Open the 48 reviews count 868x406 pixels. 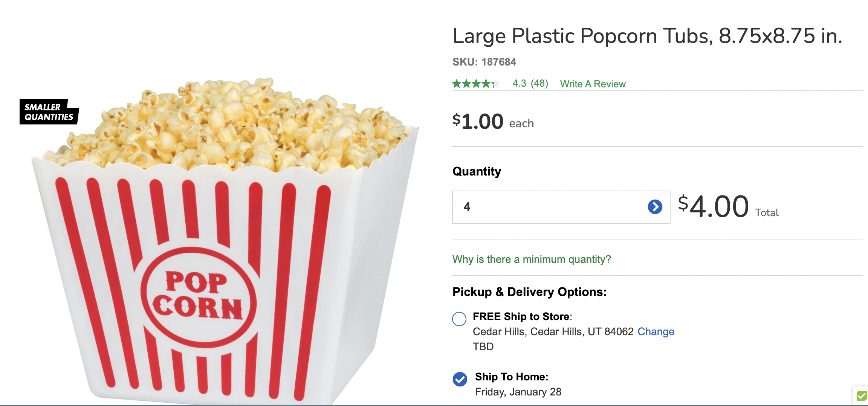539,84
